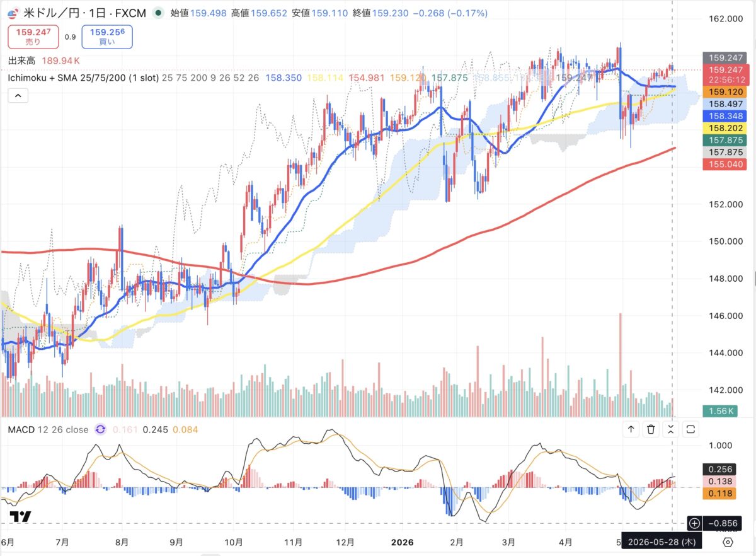Screen dimensions: 756x556
Task: Click the TradingView logo at bottom left
Action: pos(20,517)
